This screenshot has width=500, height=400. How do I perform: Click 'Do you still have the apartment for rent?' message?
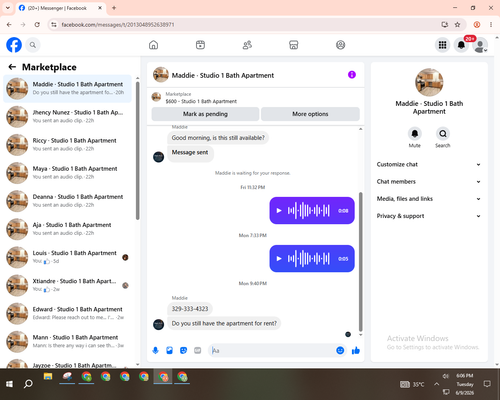(x=224, y=323)
